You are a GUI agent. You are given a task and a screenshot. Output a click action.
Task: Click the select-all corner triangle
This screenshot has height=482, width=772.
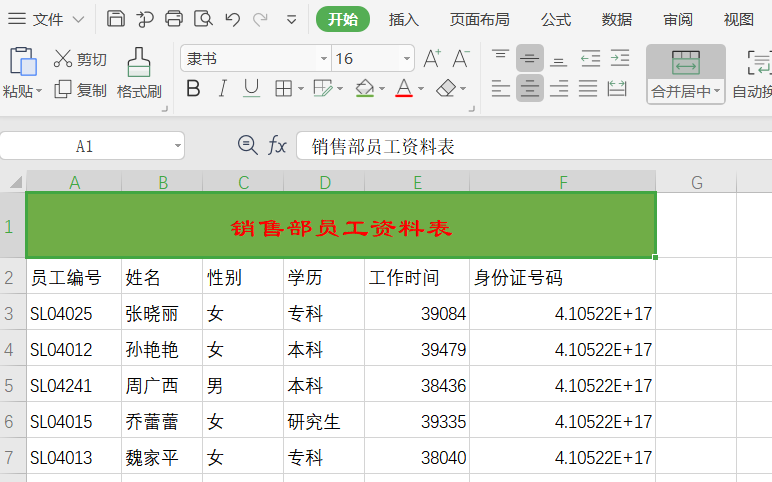16,182
